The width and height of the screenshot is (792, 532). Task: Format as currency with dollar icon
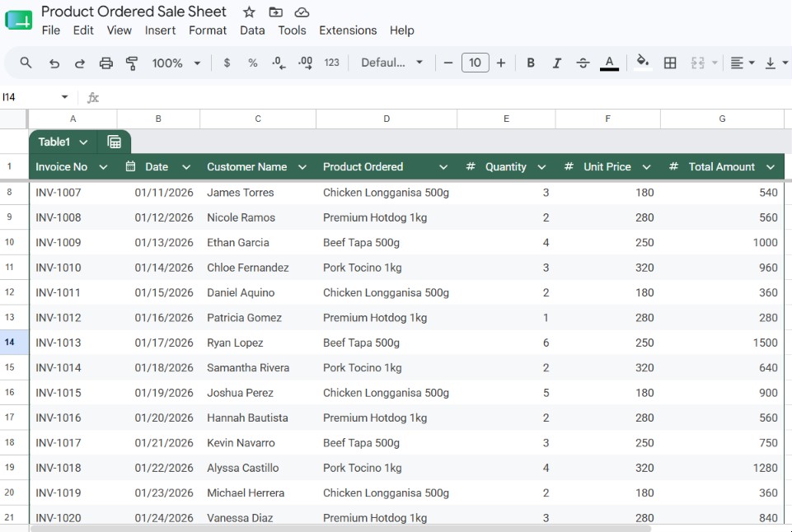227,63
